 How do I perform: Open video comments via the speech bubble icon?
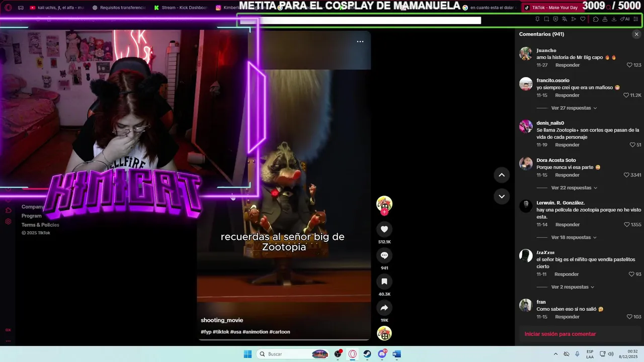(384, 255)
